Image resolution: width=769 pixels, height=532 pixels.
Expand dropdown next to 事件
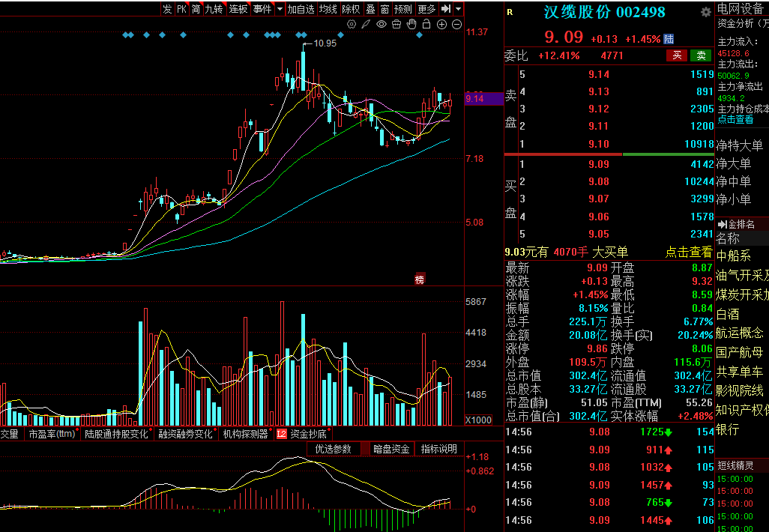[280, 9]
